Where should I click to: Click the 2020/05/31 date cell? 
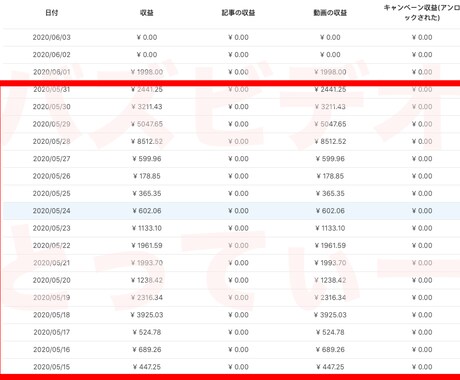(x=52, y=89)
